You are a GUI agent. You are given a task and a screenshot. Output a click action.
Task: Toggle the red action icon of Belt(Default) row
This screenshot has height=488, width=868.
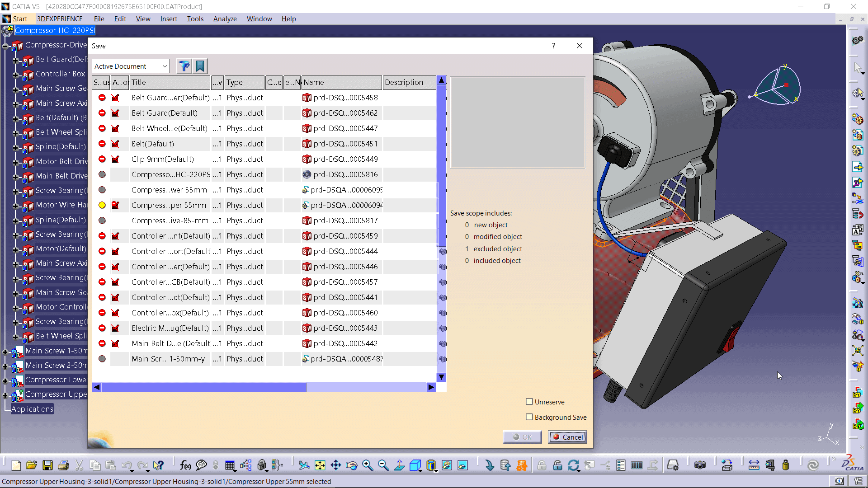click(116, 144)
